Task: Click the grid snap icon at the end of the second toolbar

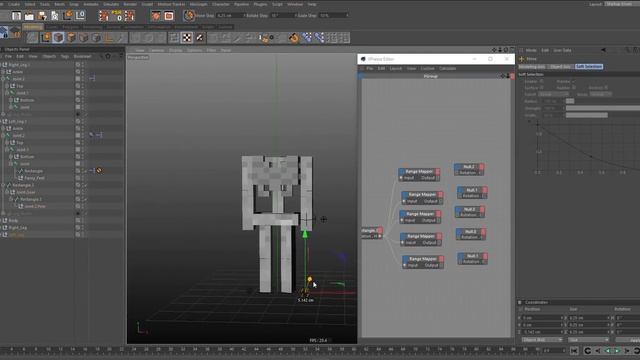Action: [345, 38]
